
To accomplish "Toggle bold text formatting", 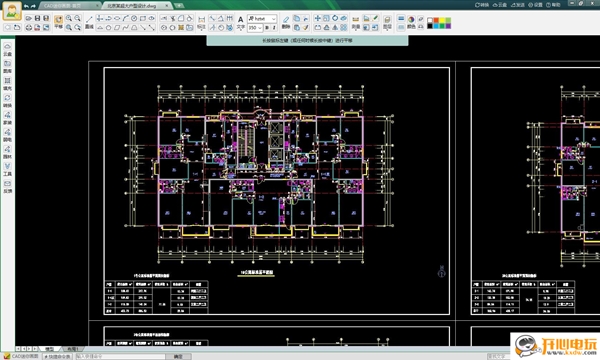I will coord(267,28).
